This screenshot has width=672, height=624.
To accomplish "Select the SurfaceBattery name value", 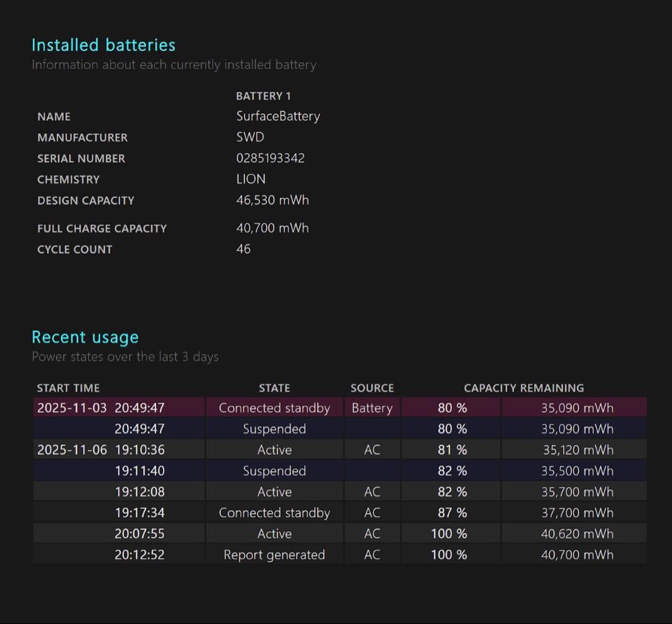I will coord(278,116).
